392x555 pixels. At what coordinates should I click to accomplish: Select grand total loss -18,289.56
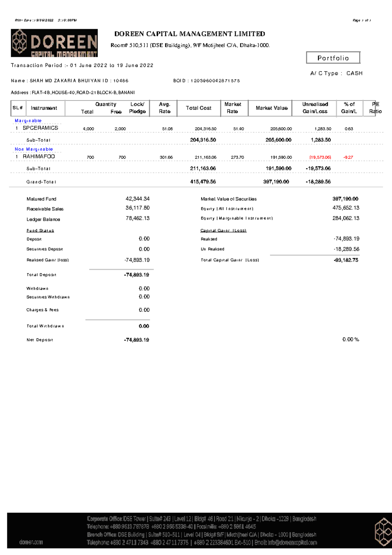point(318,182)
